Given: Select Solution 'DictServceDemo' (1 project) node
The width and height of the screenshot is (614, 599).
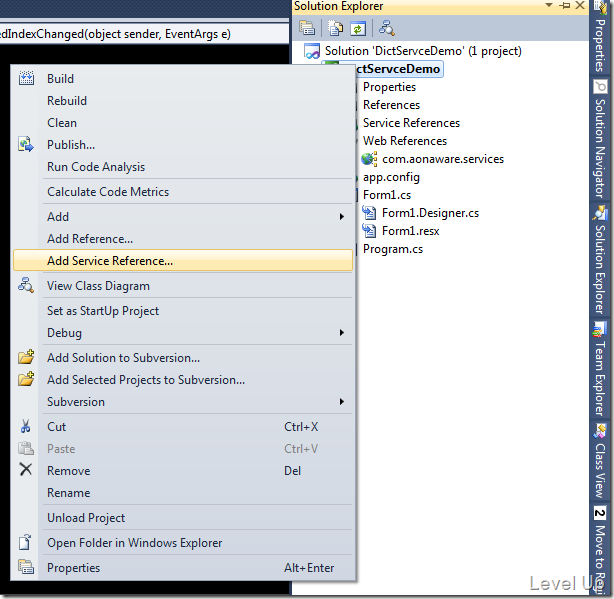Looking at the screenshot, I should 423,51.
